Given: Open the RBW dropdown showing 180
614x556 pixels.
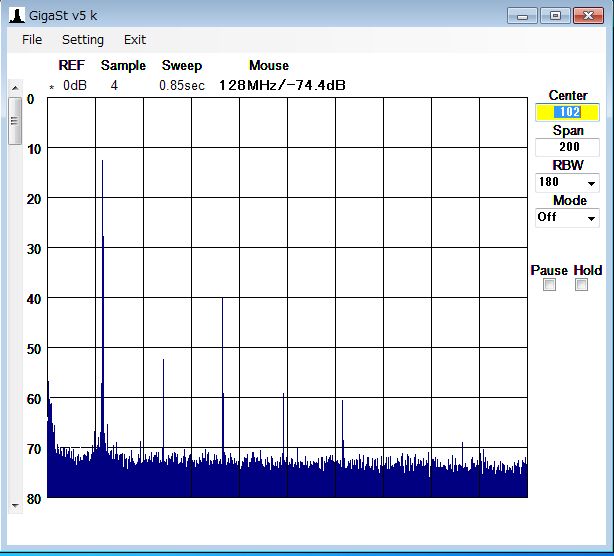Looking at the screenshot, I should (x=567, y=182).
